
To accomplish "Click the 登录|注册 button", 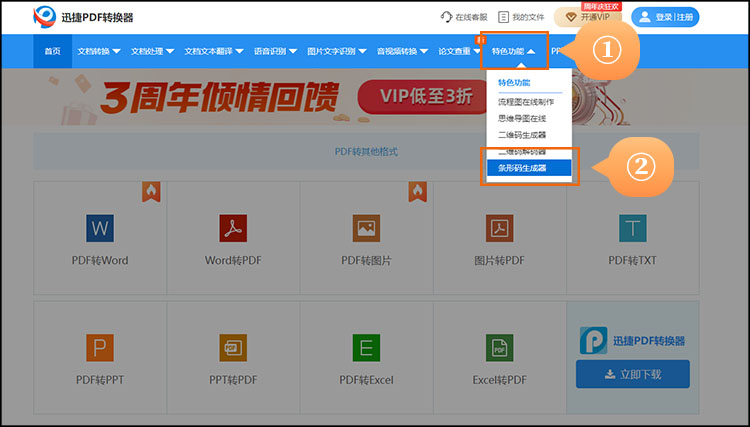I will 665,17.
